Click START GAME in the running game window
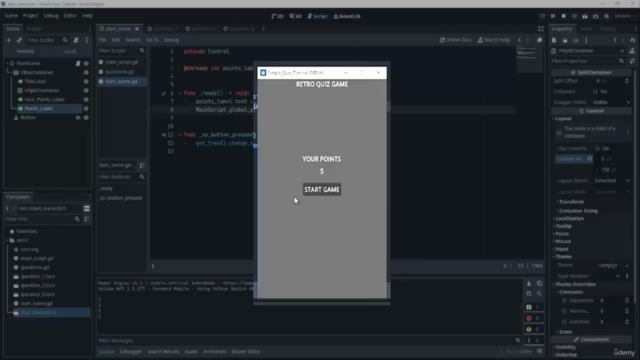Image resolution: width=640 pixels, height=360 pixels. coord(322,189)
